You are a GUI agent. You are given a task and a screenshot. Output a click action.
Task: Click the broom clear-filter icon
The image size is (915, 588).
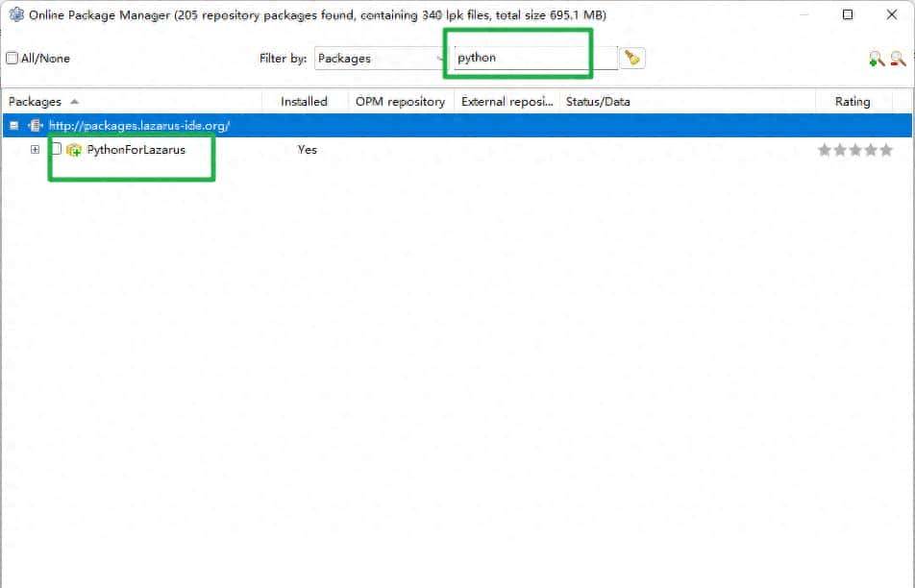tap(631, 59)
